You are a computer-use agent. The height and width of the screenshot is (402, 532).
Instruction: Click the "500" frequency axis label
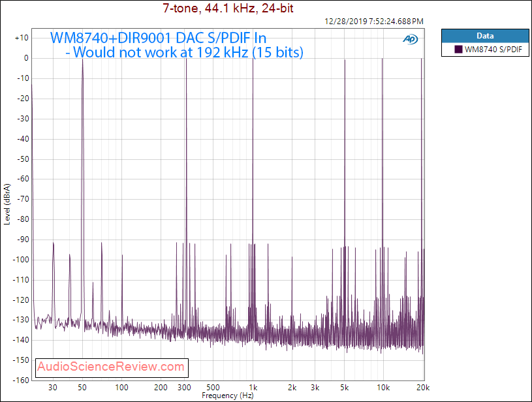point(213,388)
